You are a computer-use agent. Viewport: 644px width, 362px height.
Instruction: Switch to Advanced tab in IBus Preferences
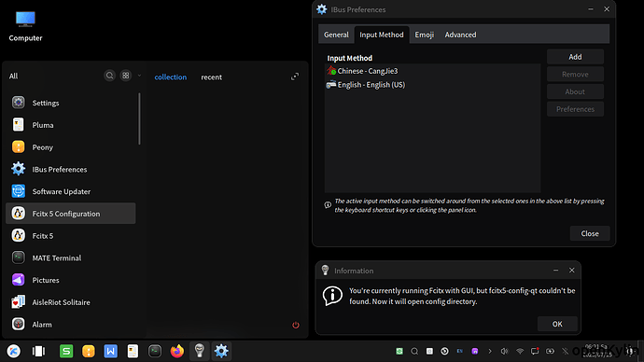(x=460, y=35)
